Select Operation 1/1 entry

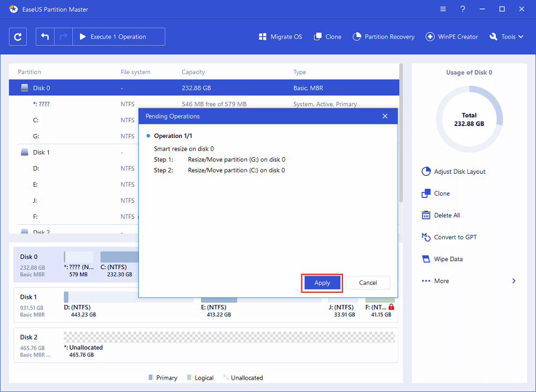[173, 136]
